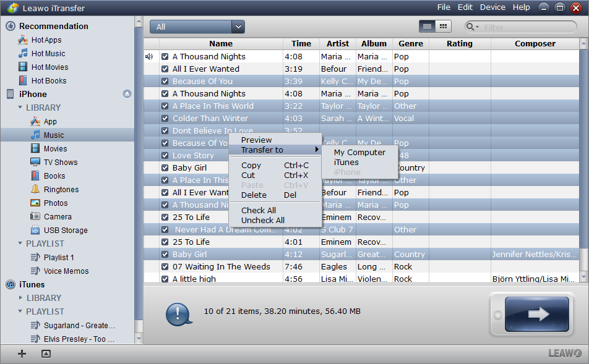This screenshot has width=589, height=364.
Task: Expand iTunes LIBRARY tree
Action: tap(20, 298)
